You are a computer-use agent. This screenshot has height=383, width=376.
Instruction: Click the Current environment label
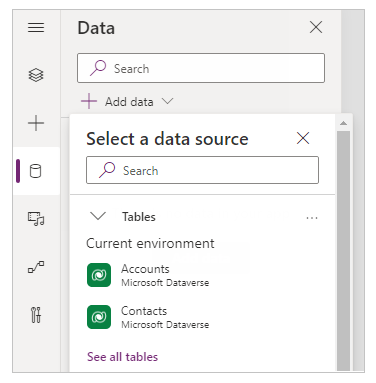[x=150, y=243]
